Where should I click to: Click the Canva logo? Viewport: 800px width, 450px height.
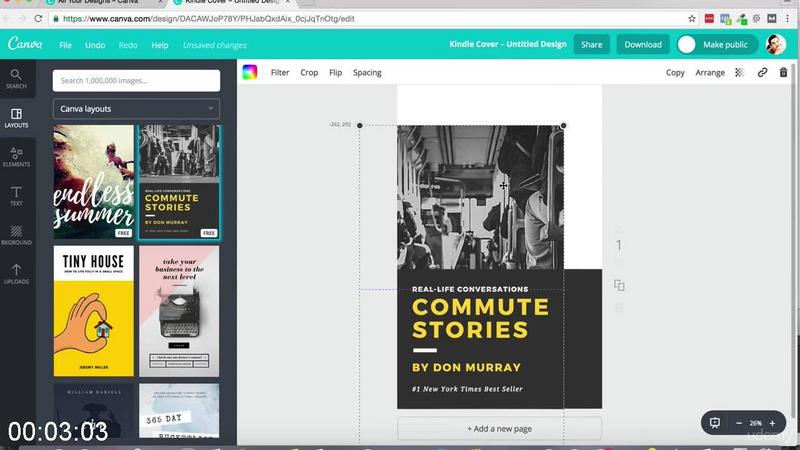(25, 44)
